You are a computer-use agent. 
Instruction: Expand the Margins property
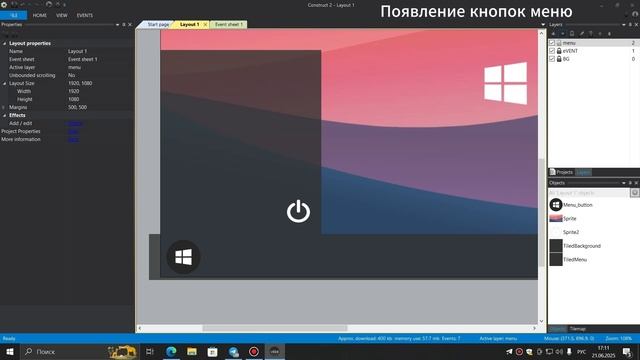pos(4,107)
